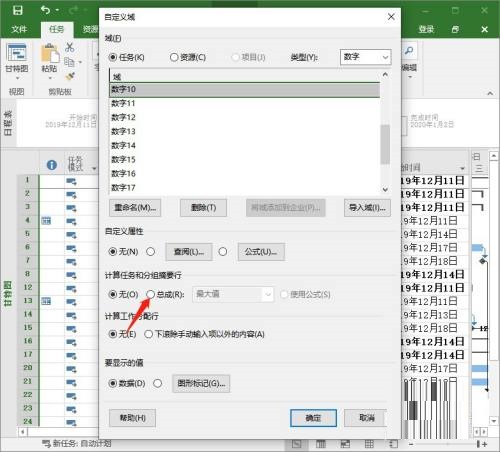Select 下滚除手动输入项以外的内容(A) option
500x452 pixels.
148,334
